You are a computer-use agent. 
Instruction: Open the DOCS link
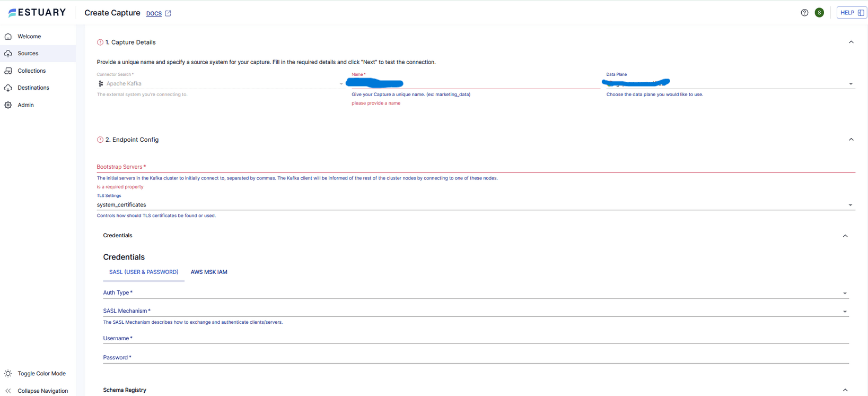pyautogui.click(x=154, y=13)
